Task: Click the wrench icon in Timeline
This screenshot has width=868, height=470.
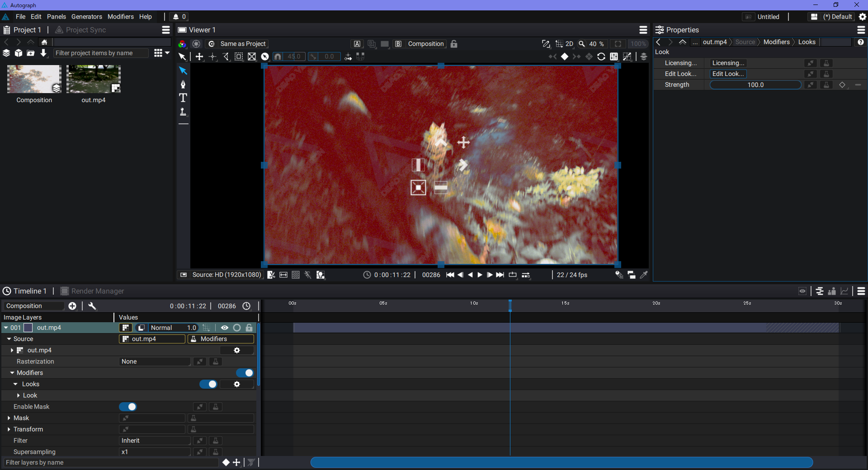Action: pyautogui.click(x=92, y=306)
